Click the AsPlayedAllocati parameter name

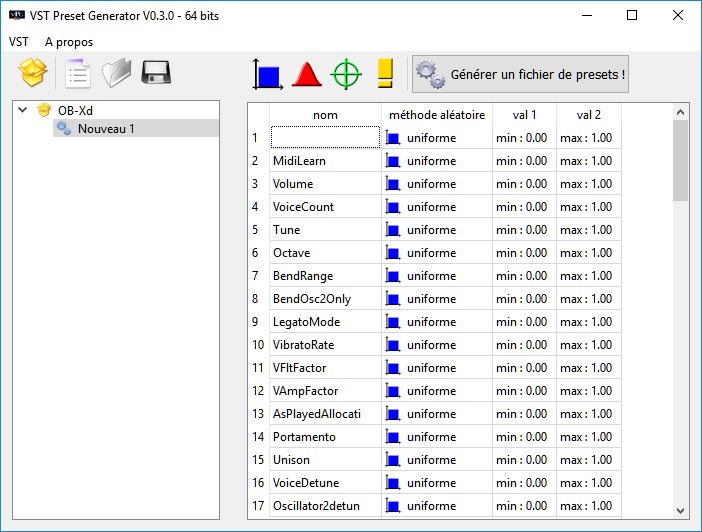coord(317,414)
